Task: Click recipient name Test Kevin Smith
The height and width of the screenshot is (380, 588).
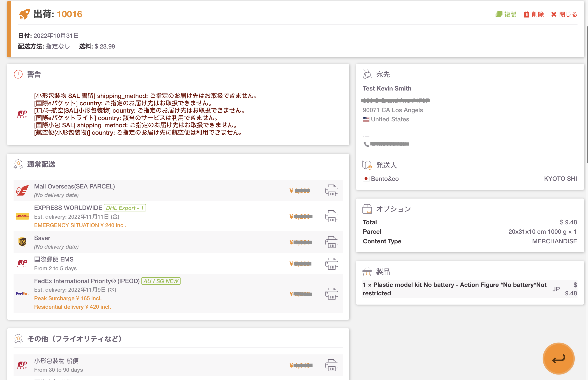Action: [x=387, y=88]
